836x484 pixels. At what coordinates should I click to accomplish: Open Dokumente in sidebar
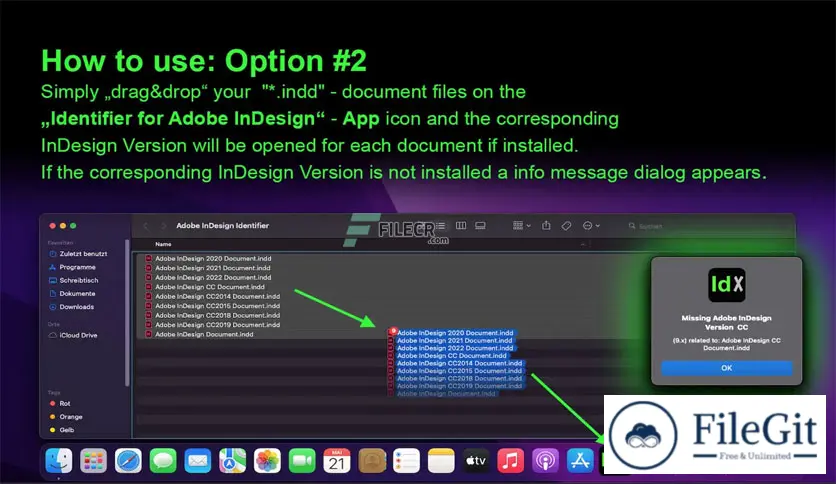tap(73, 294)
